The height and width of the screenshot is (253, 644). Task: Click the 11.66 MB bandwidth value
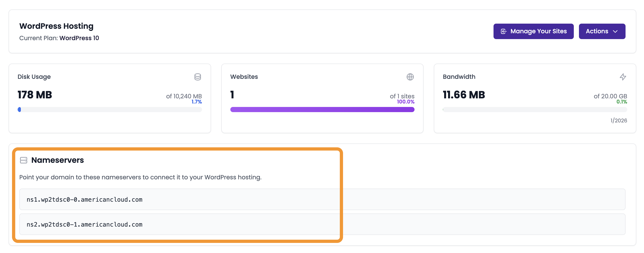pos(464,95)
